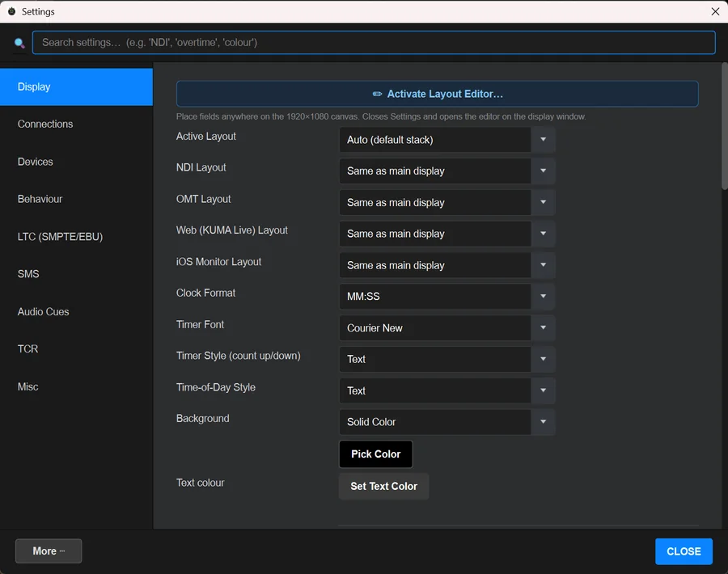Click the More button
728x574 pixels.
49,551
